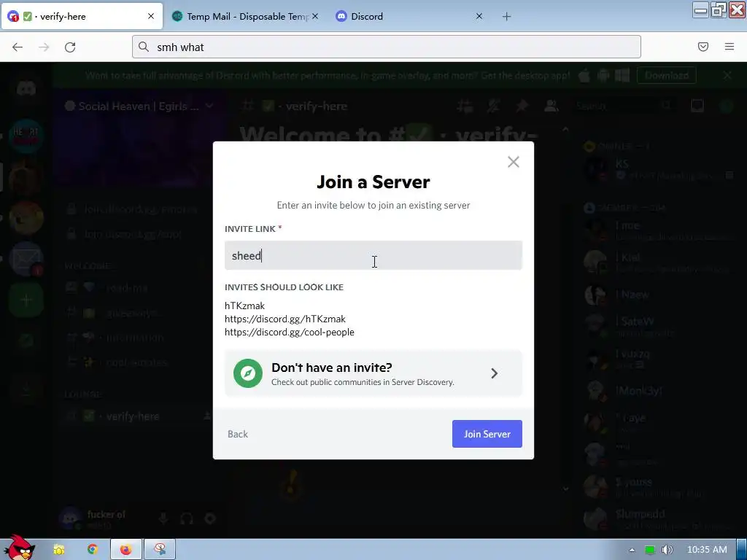This screenshot has height=560, width=747.
Task: Open the information channel
Action: click(x=136, y=338)
